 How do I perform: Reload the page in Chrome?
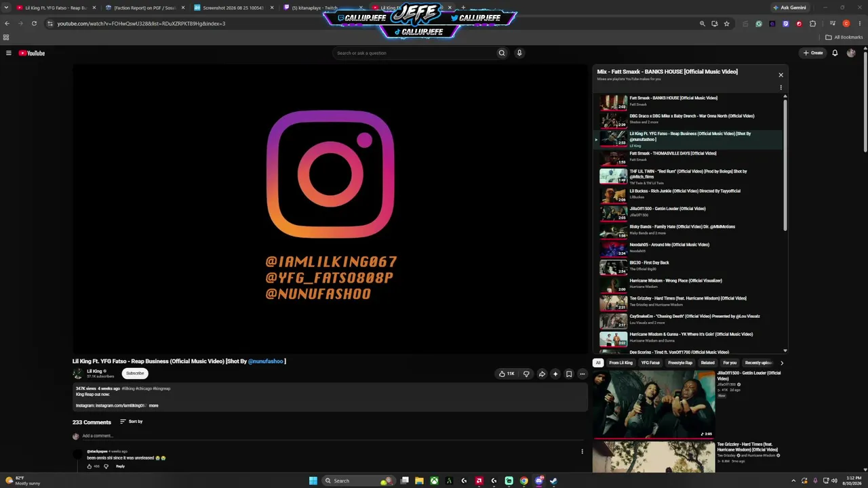coord(34,24)
